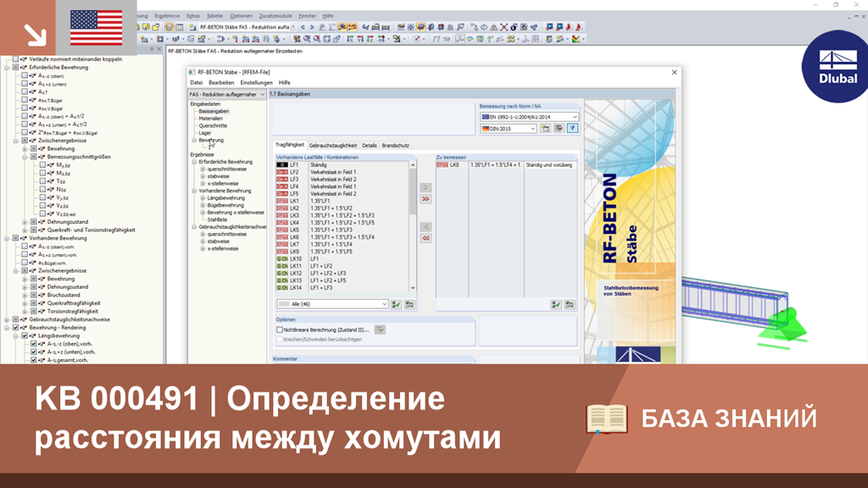Switch to 'Gebrauchstauglichkeit' tab
868x488 pixels.
332,146
